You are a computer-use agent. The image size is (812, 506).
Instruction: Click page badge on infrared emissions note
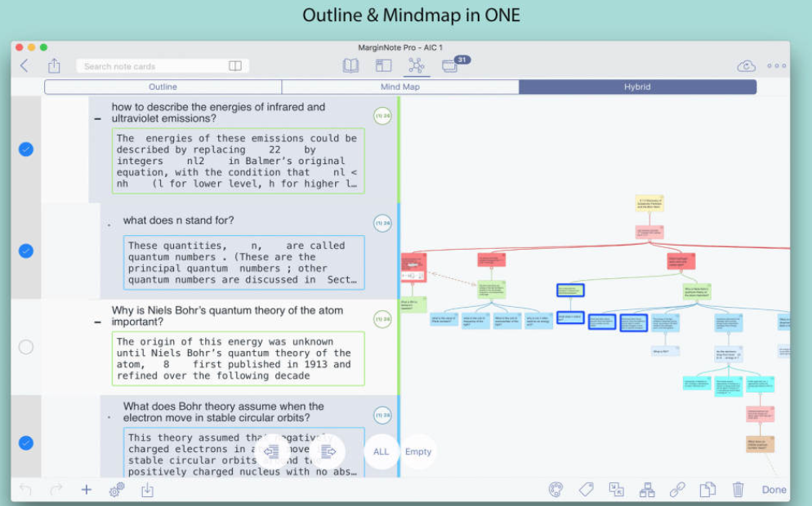point(382,116)
